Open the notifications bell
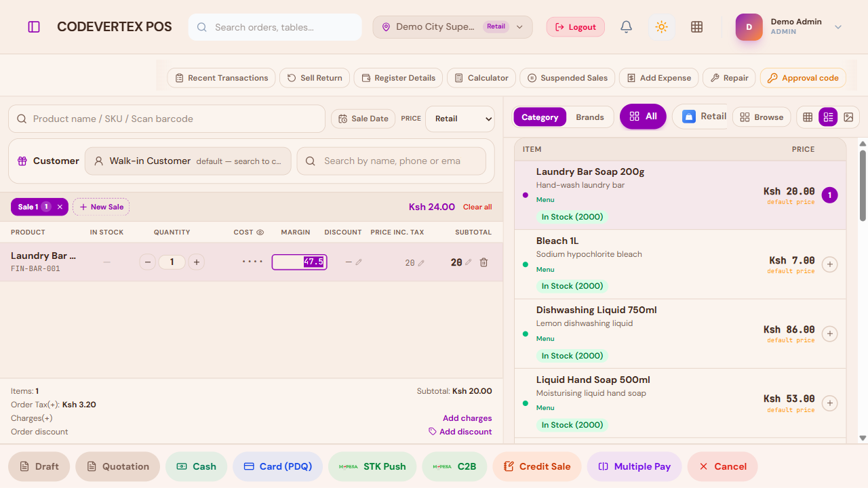This screenshot has height=488, width=868. (x=627, y=27)
